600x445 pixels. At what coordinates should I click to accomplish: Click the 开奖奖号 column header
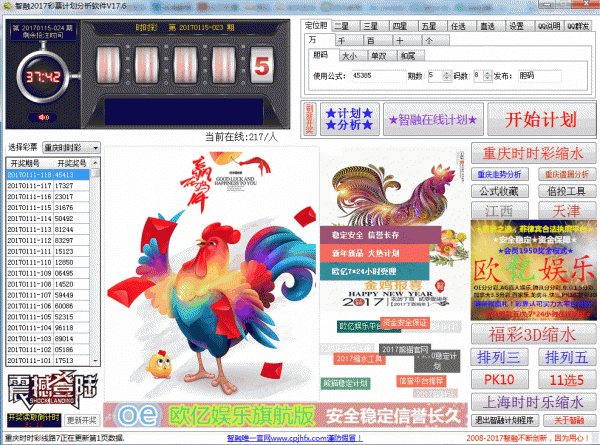pos(71,163)
